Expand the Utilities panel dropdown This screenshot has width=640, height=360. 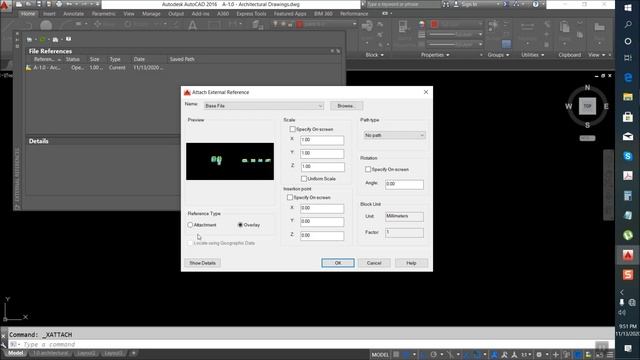(x=532, y=55)
